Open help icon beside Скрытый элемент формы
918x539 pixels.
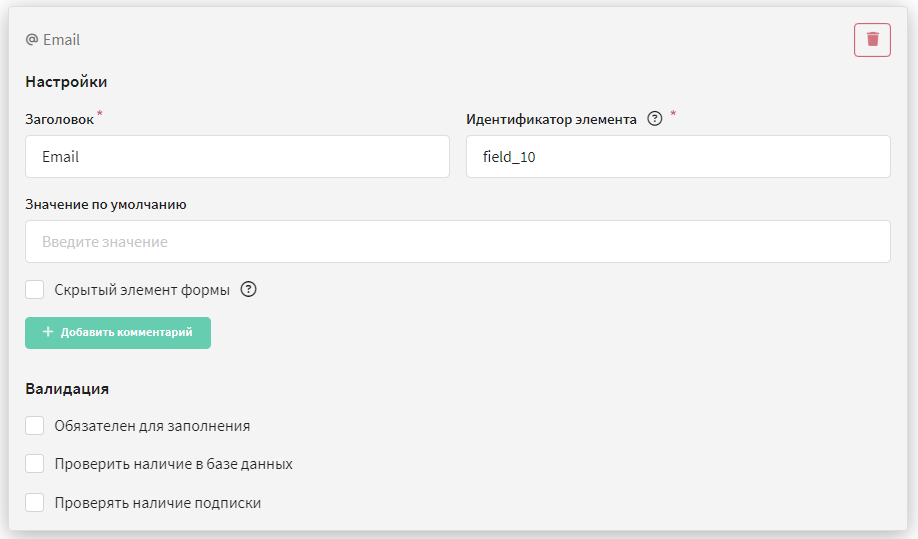[248, 289]
